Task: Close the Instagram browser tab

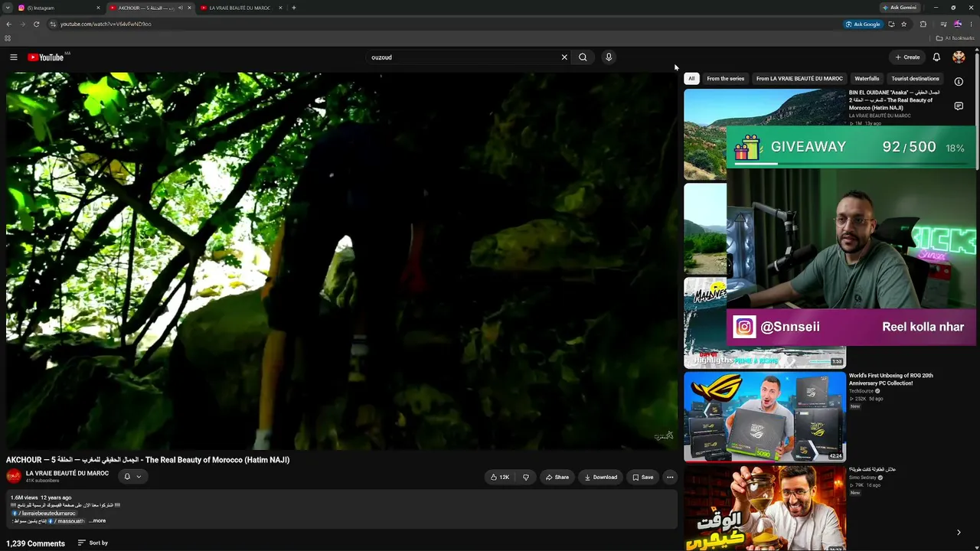Action: [x=98, y=8]
